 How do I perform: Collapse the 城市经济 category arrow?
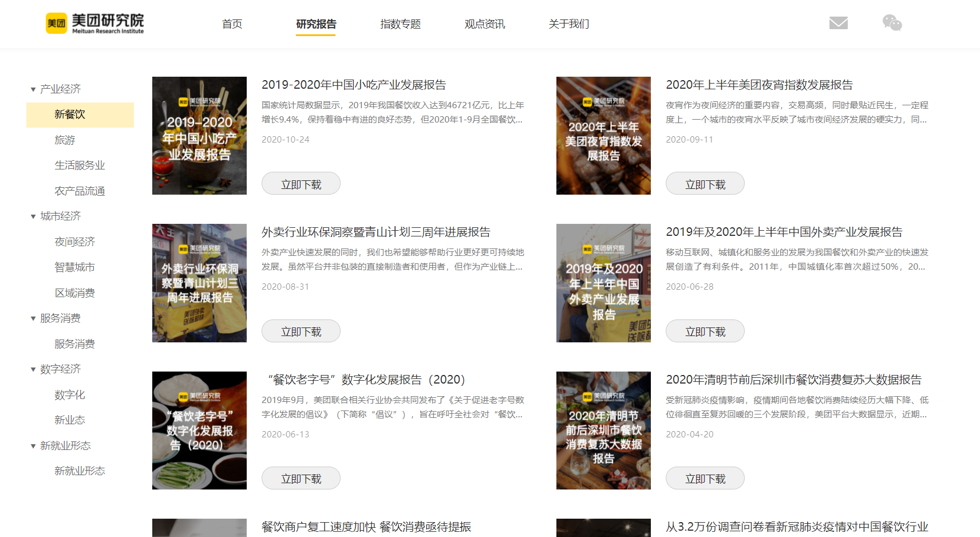[x=33, y=216]
